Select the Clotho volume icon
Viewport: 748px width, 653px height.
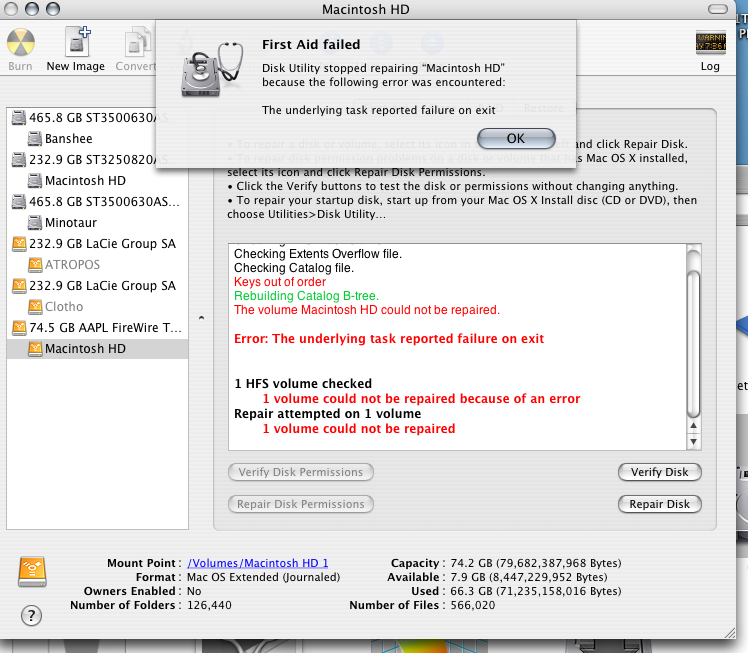(33, 306)
